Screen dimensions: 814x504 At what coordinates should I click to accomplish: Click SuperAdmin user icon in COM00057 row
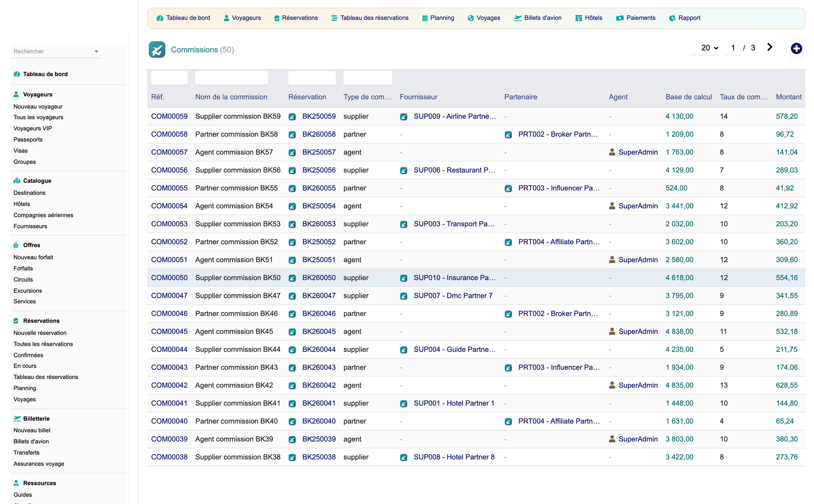click(x=612, y=152)
